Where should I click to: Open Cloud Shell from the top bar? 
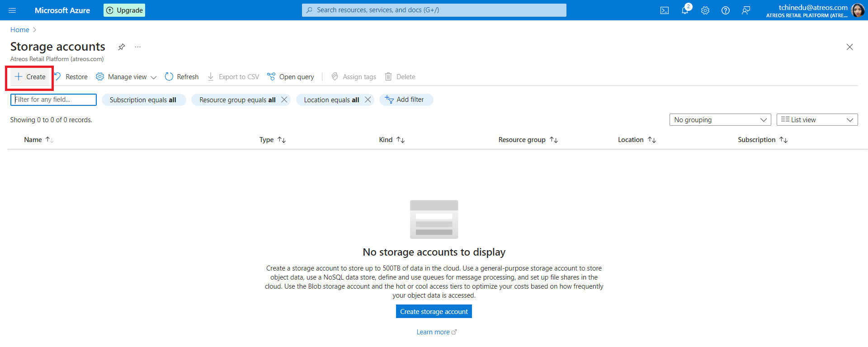665,10
